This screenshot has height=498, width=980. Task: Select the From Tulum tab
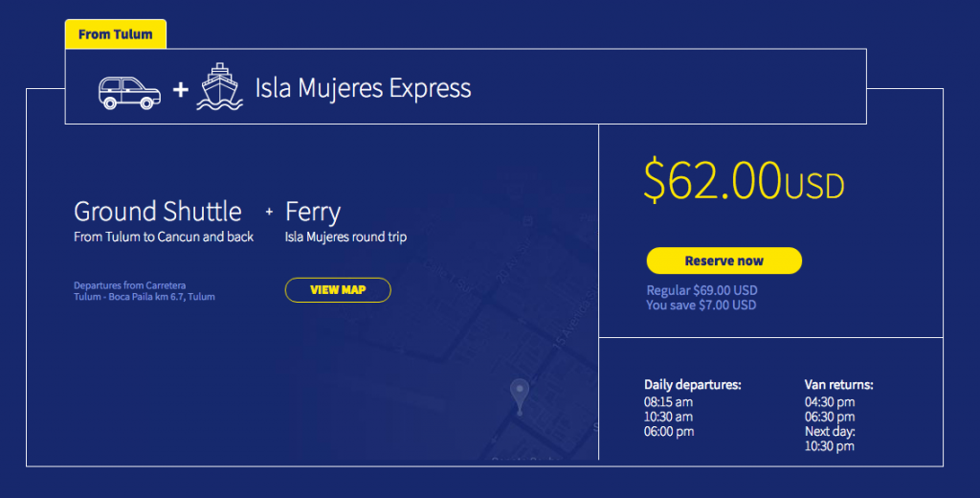click(x=116, y=34)
